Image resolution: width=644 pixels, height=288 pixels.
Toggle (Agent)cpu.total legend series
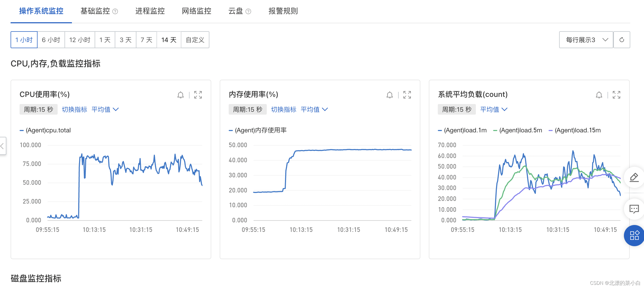click(45, 130)
